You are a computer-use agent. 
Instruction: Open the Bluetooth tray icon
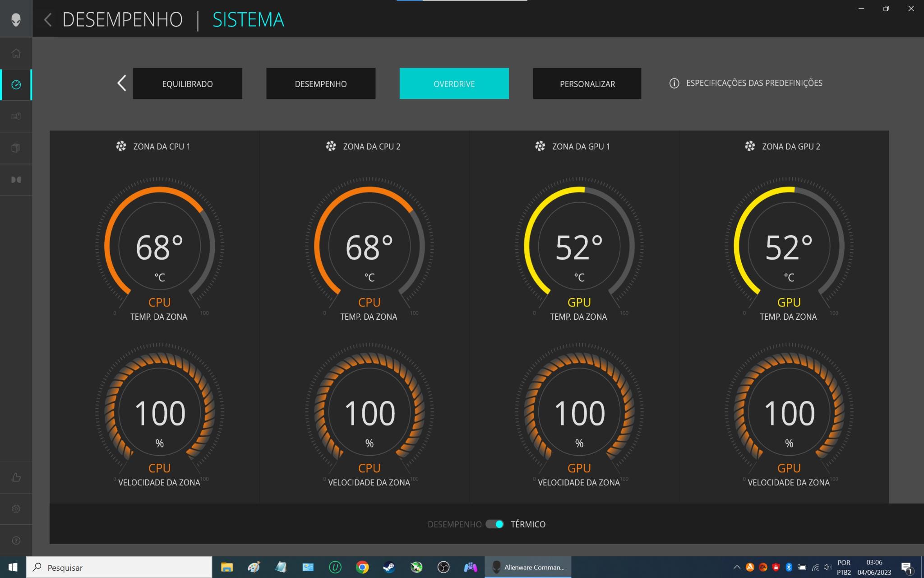pos(789,567)
